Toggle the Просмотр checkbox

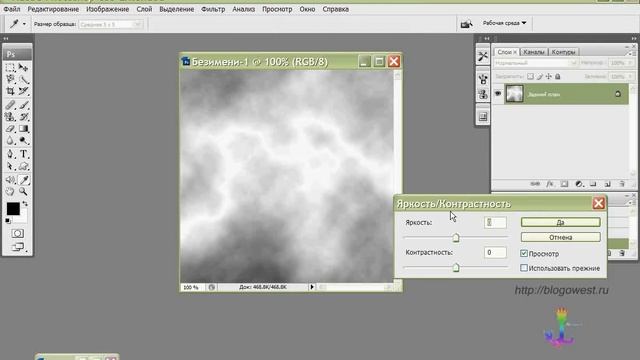[x=524, y=253]
